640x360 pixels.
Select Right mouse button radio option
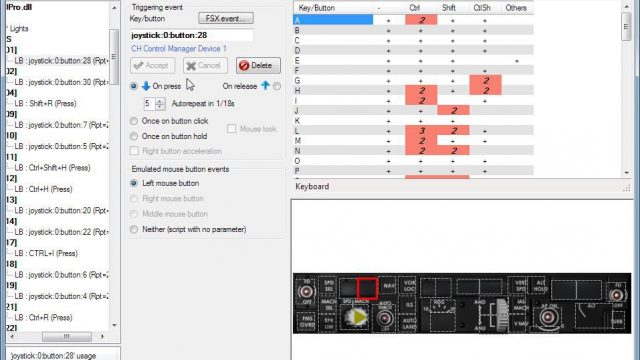tap(133, 199)
